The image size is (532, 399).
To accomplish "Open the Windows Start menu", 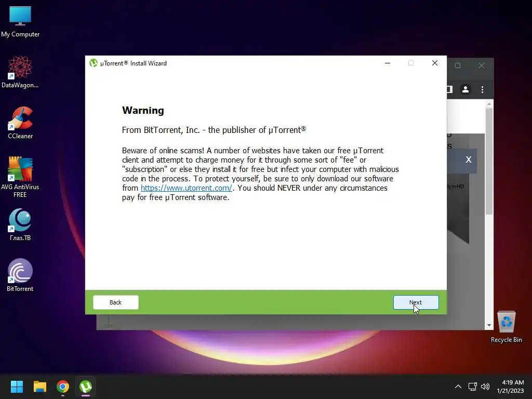I will (x=17, y=387).
